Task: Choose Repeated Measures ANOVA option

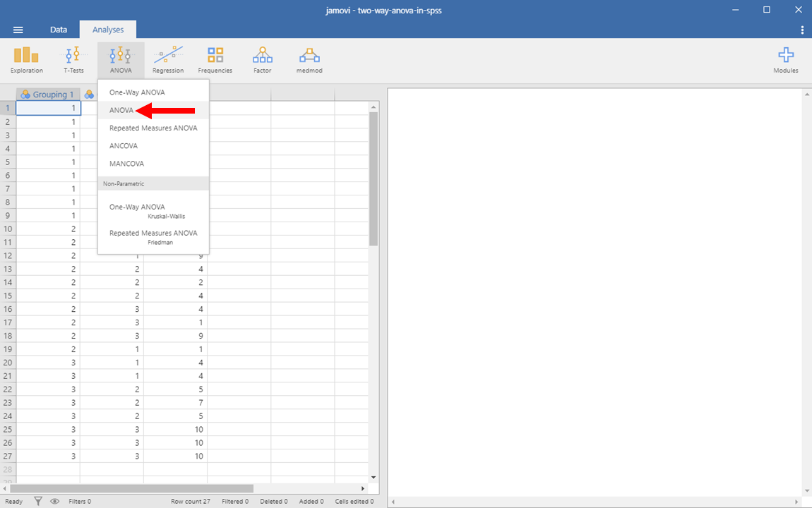Action: tap(153, 128)
